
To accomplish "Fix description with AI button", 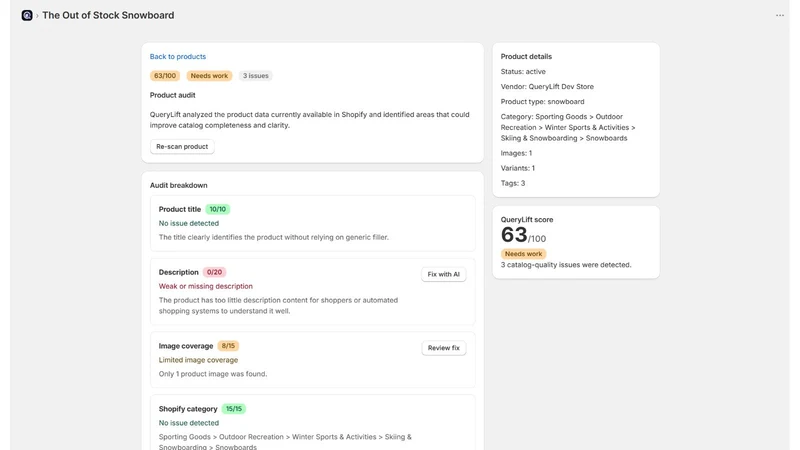I will click(x=443, y=274).
